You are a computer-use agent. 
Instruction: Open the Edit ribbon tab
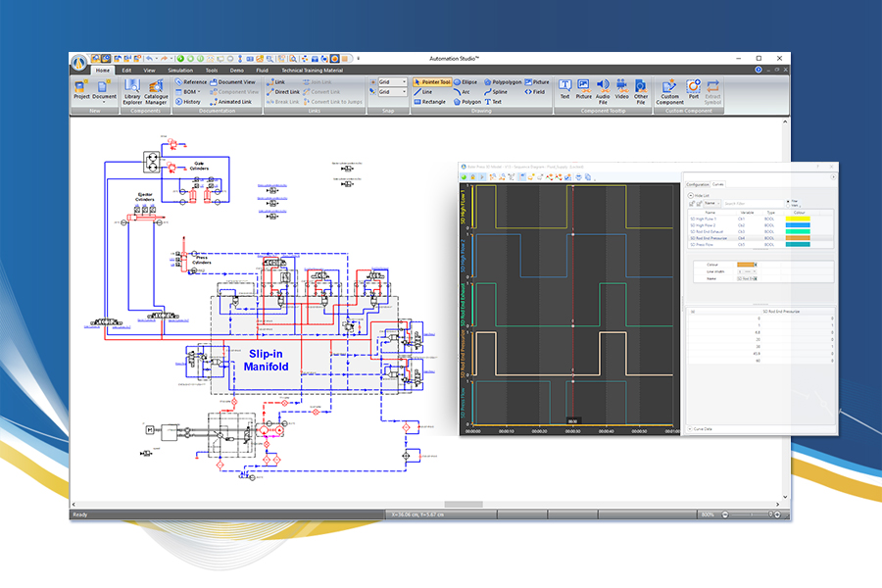click(126, 71)
